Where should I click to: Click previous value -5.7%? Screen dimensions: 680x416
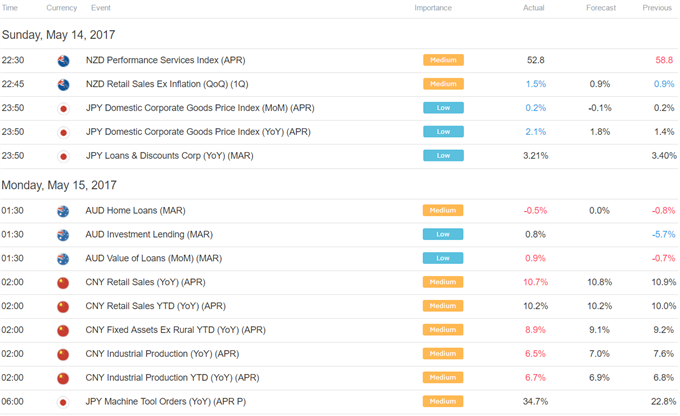point(664,234)
